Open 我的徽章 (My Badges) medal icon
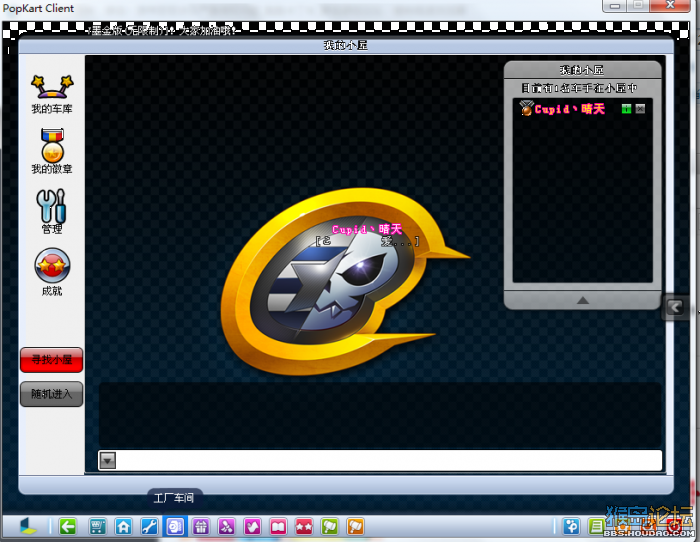 pos(52,151)
